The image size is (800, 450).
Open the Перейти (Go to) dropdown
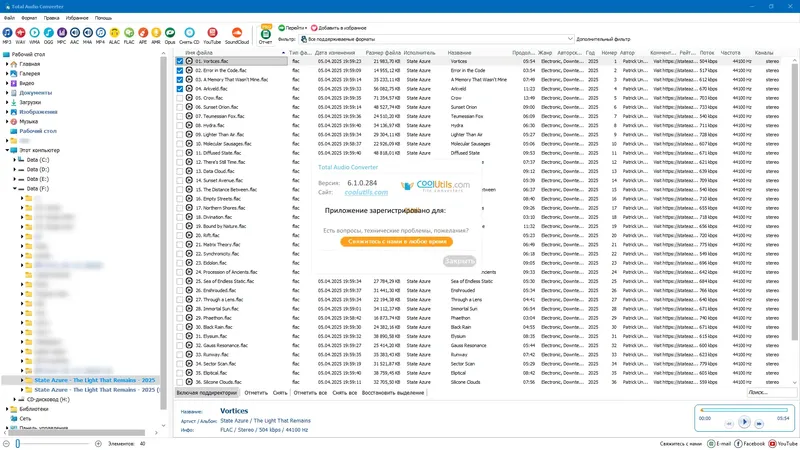coord(293,28)
